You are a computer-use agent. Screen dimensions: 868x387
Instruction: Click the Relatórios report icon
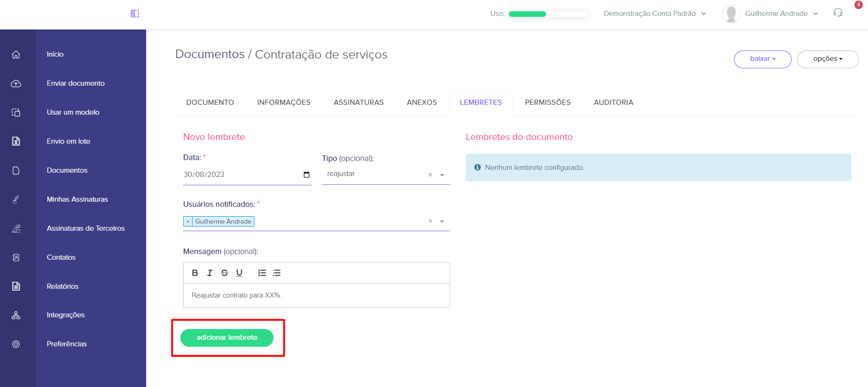pos(16,286)
